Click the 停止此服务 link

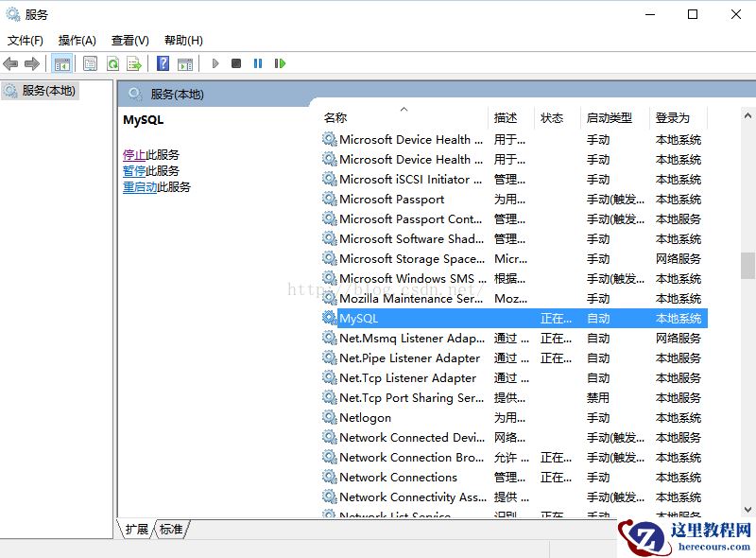click(137, 154)
